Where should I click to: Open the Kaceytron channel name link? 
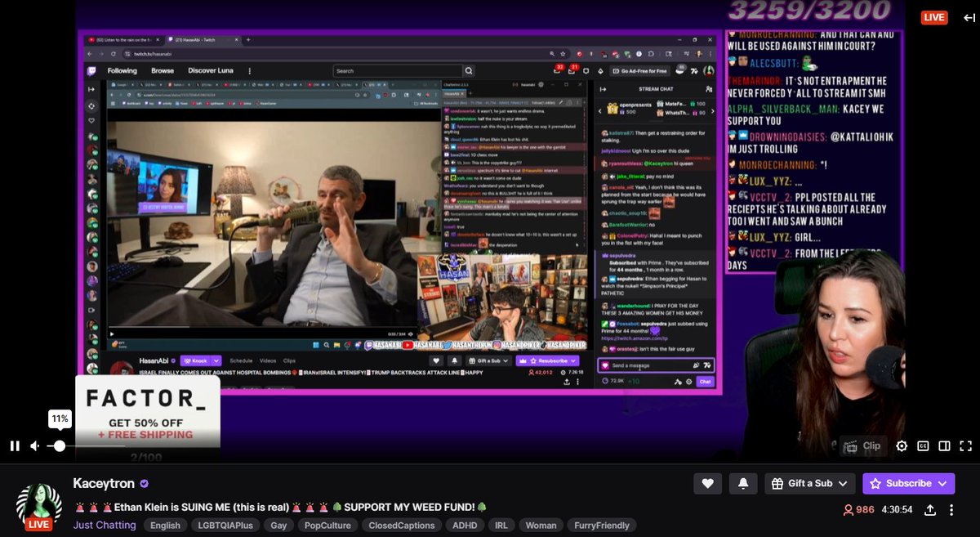(x=104, y=483)
